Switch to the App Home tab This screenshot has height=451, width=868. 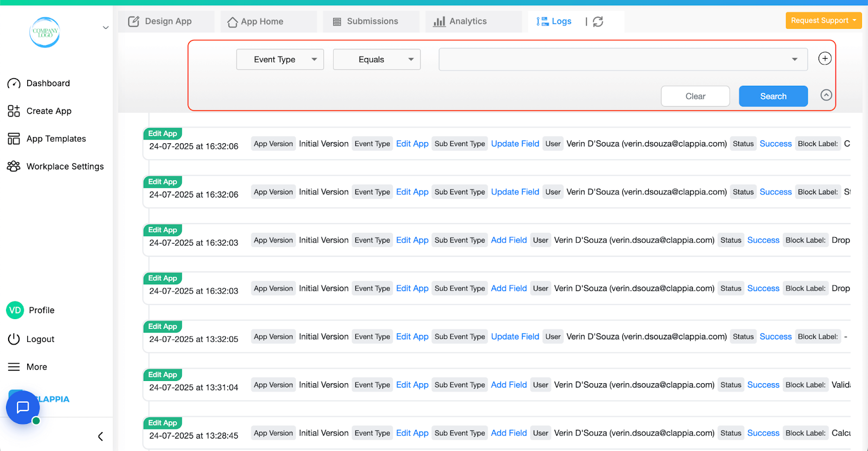[x=269, y=21]
